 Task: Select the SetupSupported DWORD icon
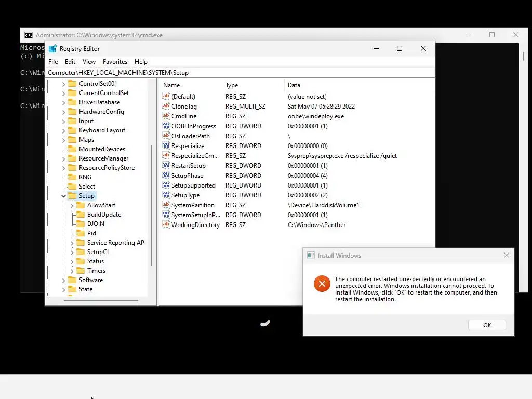pyautogui.click(x=166, y=185)
